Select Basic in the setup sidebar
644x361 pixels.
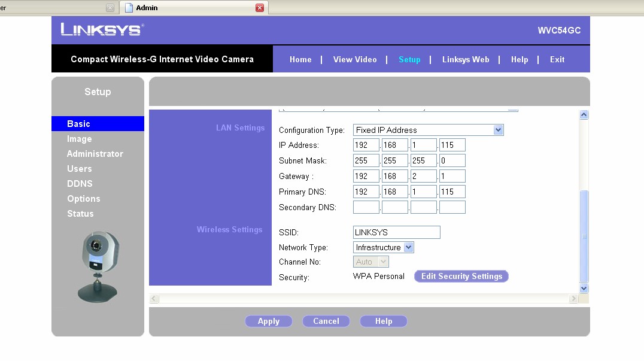98,123
